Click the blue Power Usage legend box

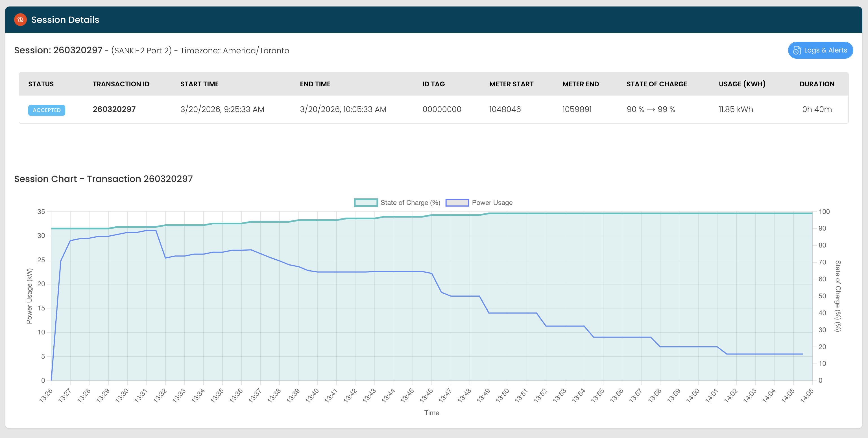click(x=457, y=203)
